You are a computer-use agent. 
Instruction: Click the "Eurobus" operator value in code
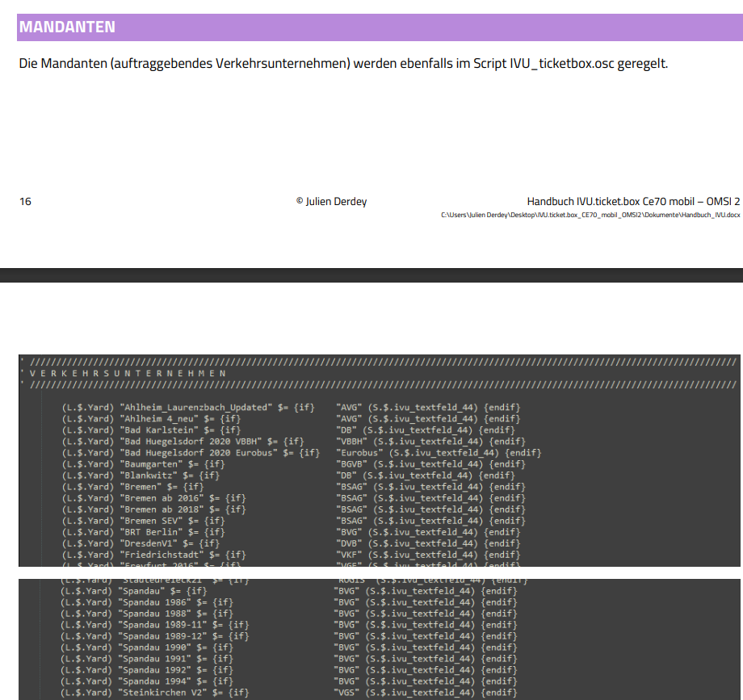tap(359, 453)
